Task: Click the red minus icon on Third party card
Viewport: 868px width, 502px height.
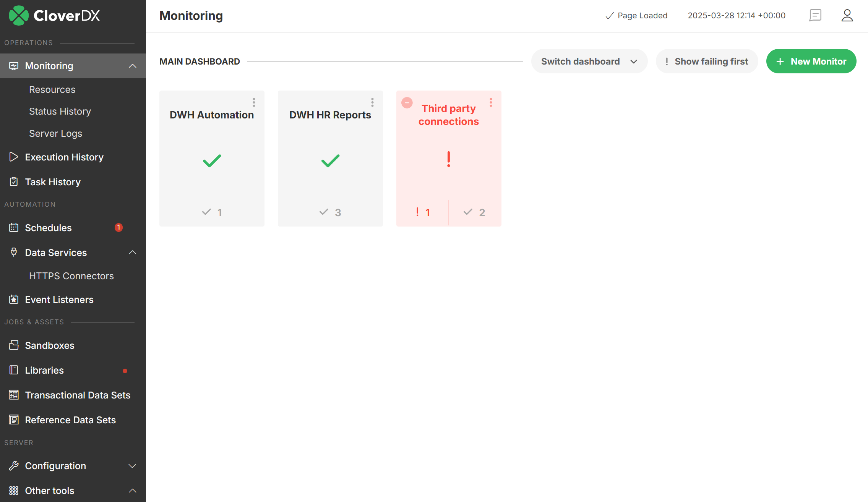Action: (x=407, y=102)
